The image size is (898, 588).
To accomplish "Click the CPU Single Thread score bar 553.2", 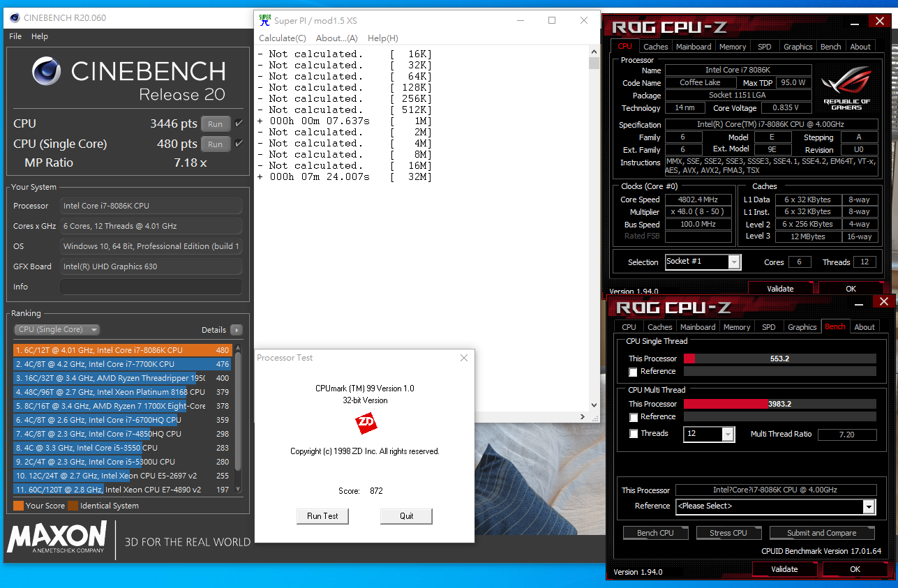I will (x=779, y=359).
